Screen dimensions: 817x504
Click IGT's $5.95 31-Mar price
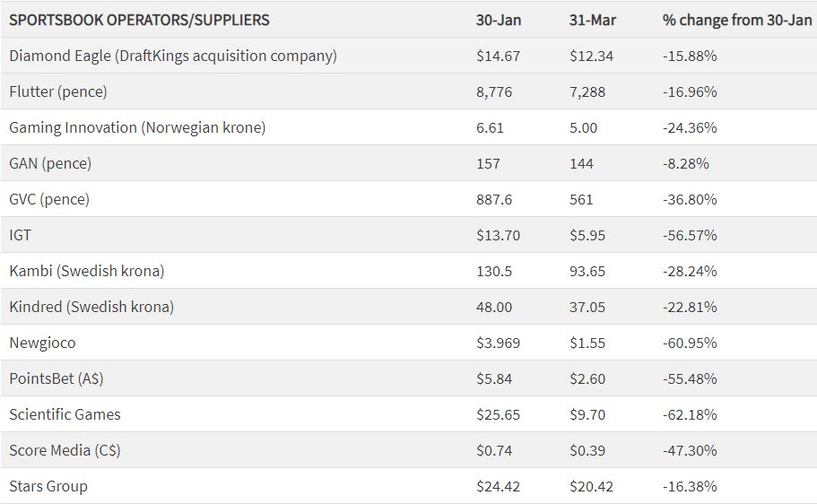[x=587, y=235]
